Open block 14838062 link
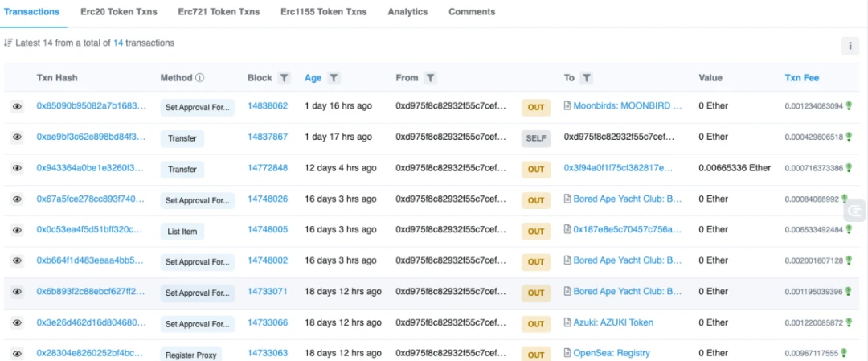Image resolution: width=868 pixels, height=361 pixels. [268, 106]
